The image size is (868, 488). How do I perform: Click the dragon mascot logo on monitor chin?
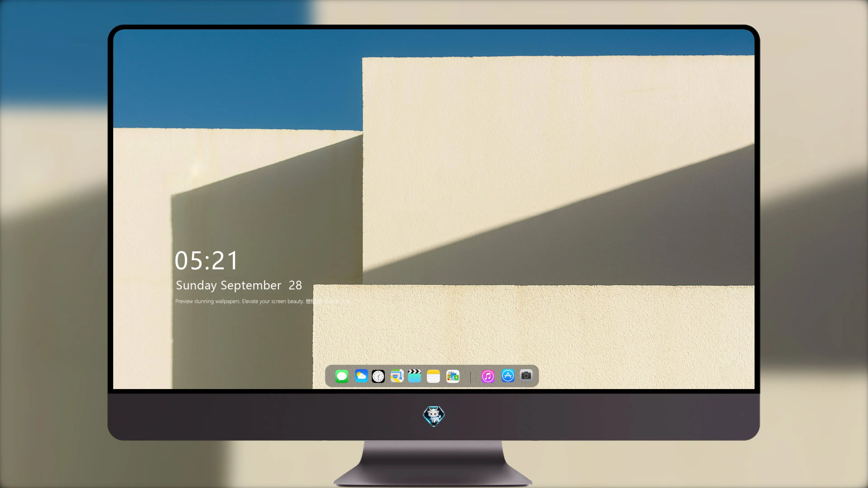point(434,416)
